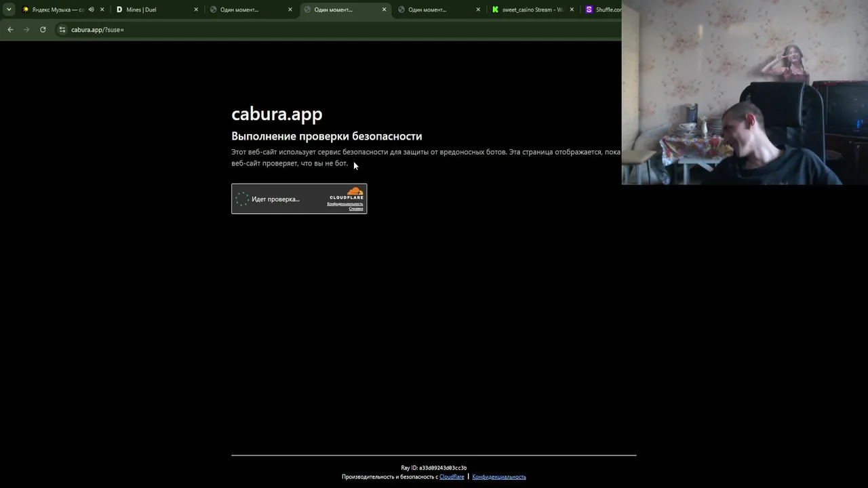This screenshot has height=488, width=868.
Task: Open the Справка link in the widget
Action: coord(356,209)
